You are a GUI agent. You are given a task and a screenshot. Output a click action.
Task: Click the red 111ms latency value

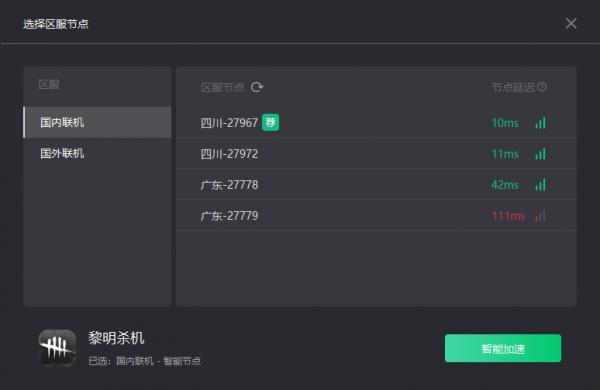(x=508, y=216)
